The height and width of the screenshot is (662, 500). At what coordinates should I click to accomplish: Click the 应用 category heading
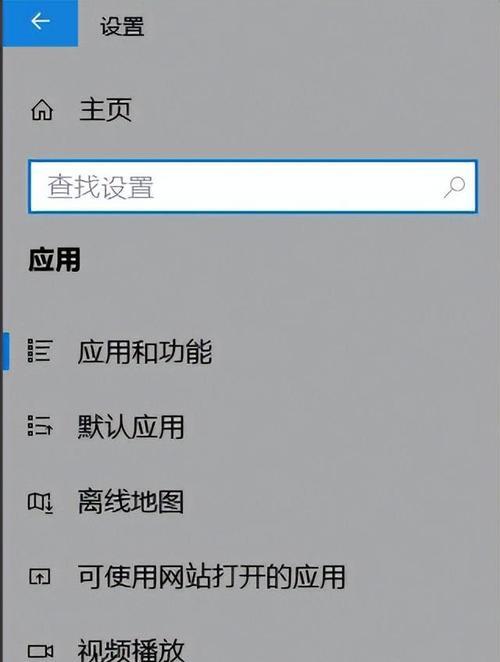[x=54, y=260]
